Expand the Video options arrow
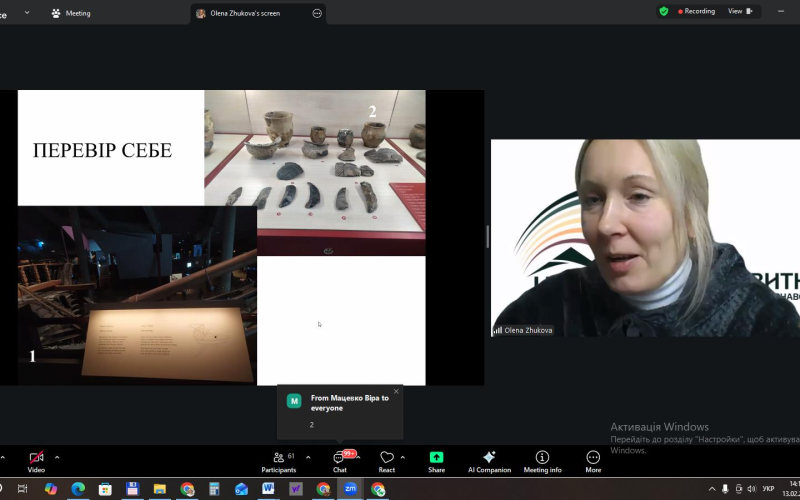 point(57,457)
